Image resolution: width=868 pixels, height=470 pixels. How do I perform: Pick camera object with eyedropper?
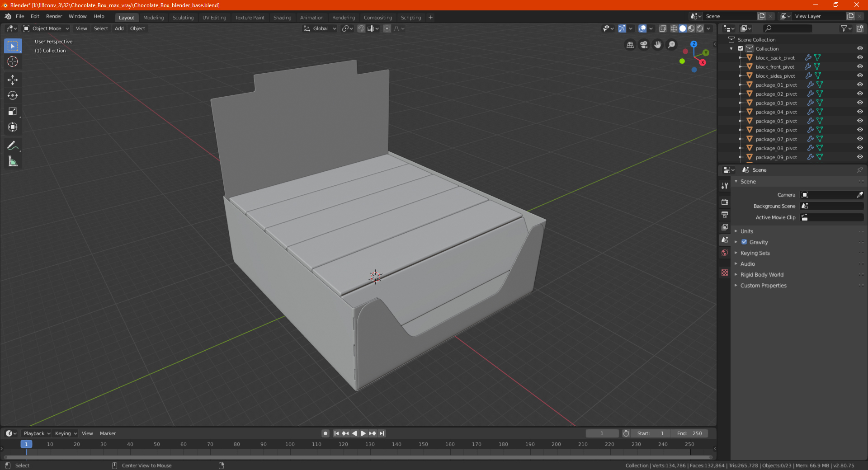859,195
